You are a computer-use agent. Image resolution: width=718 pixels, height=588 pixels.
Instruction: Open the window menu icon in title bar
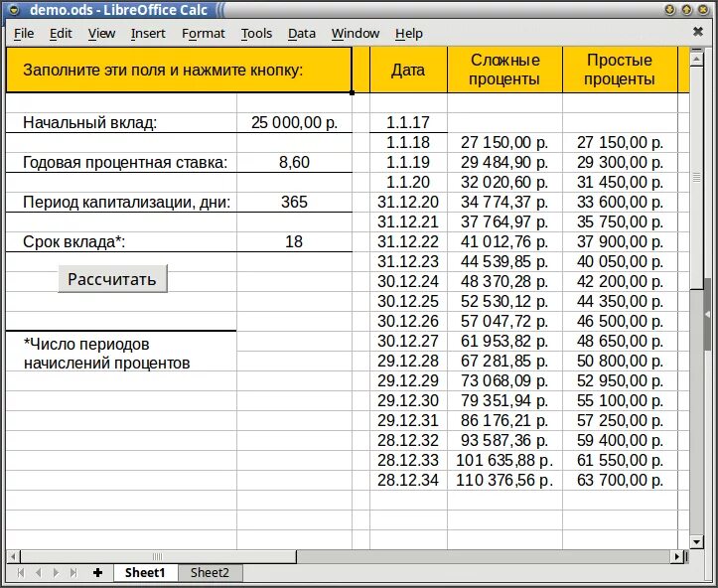pos(14,10)
